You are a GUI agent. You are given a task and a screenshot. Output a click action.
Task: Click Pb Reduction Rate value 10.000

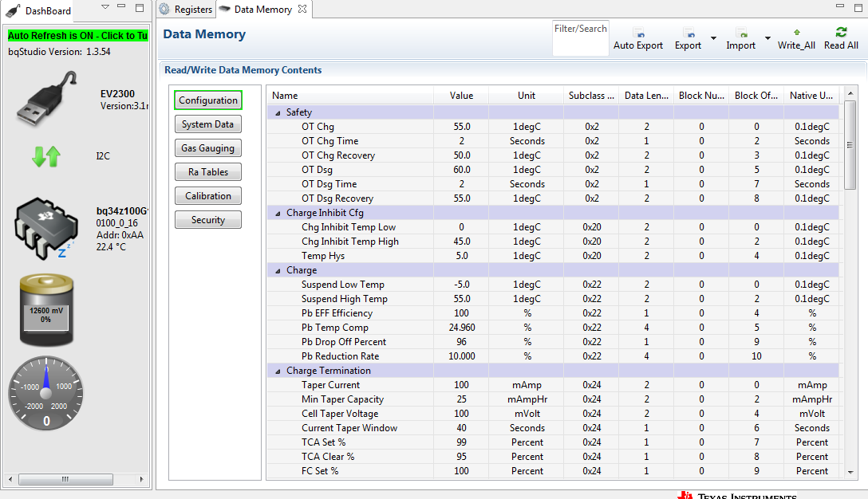pyautogui.click(x=462, y=357)
